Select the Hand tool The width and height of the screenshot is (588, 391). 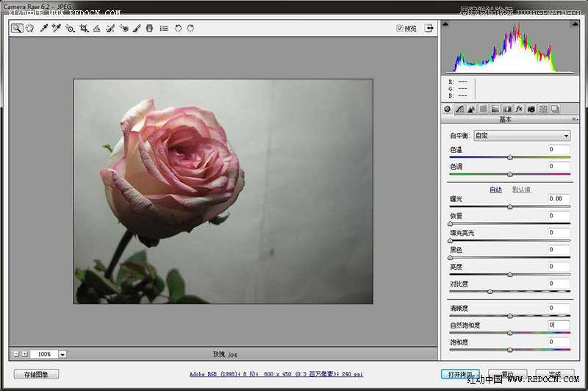[30, 29]
